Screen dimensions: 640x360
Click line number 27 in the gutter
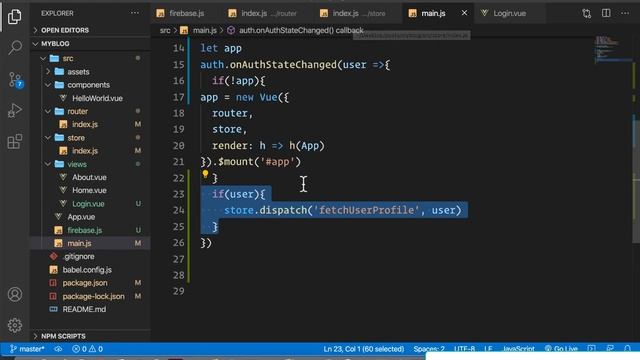click(179, 259)
